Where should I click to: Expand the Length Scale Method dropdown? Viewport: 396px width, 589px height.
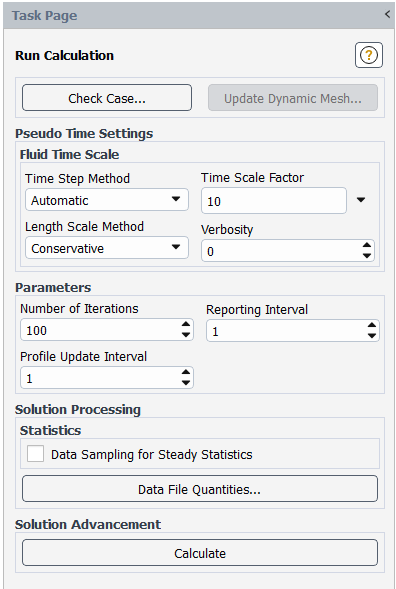click(107, 248)
